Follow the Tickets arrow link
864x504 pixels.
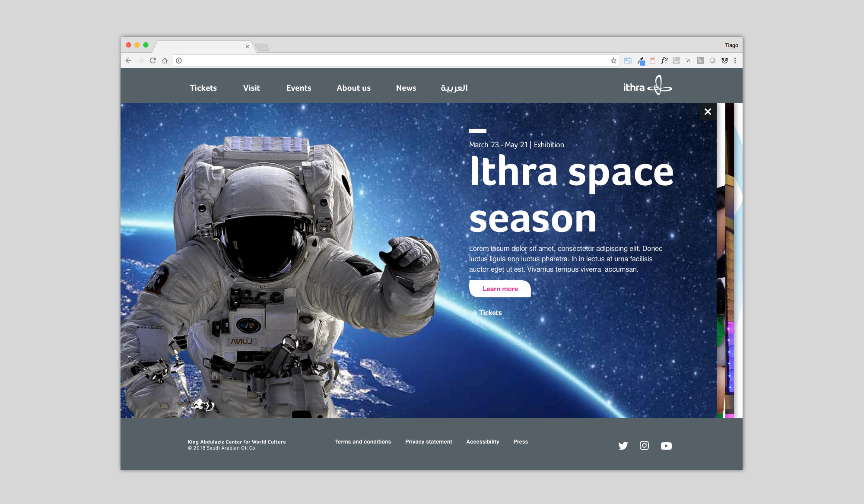(486, 313)
